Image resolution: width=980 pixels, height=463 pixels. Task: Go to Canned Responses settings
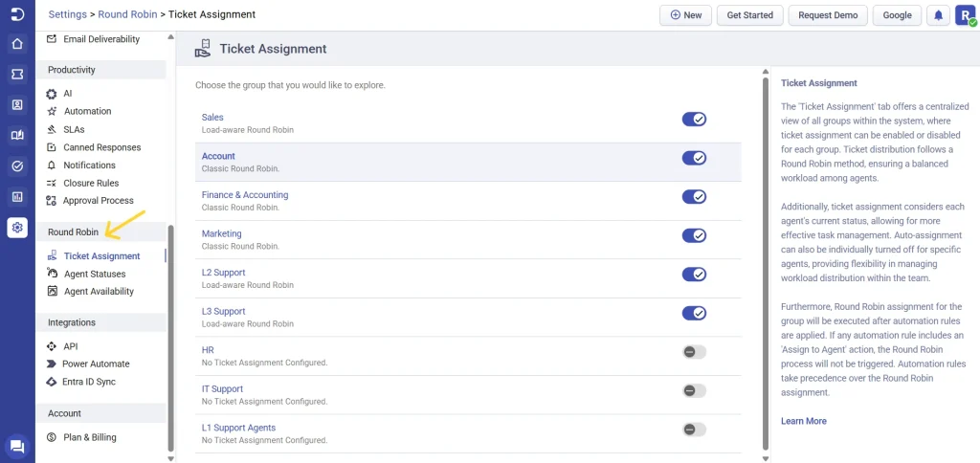101,147
